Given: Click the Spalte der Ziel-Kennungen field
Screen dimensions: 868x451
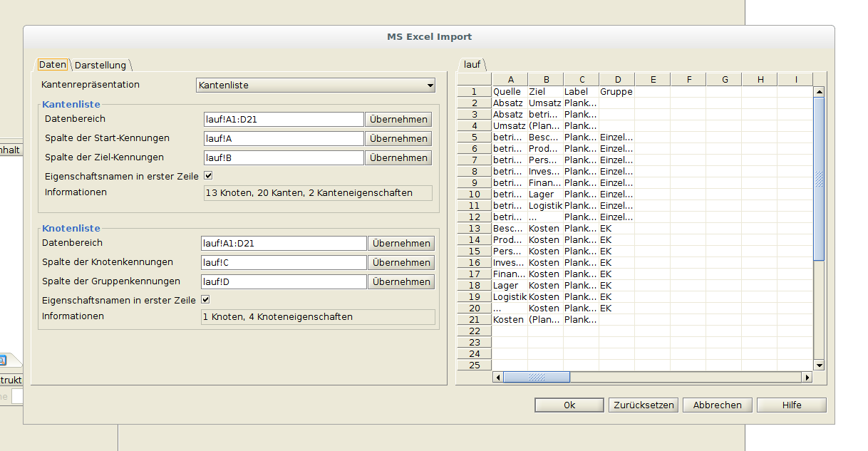Looking at the screenshot, I should (284, 157).
